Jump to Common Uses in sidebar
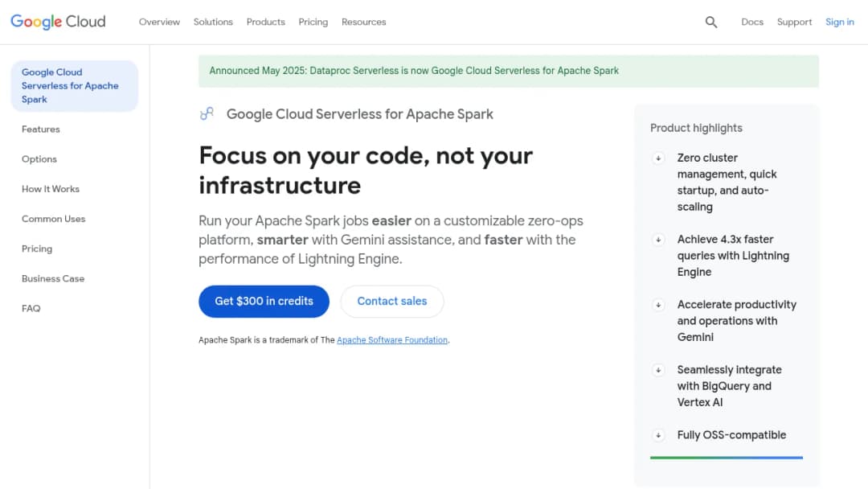Viewport: 868px width, 489px height. 54,219
